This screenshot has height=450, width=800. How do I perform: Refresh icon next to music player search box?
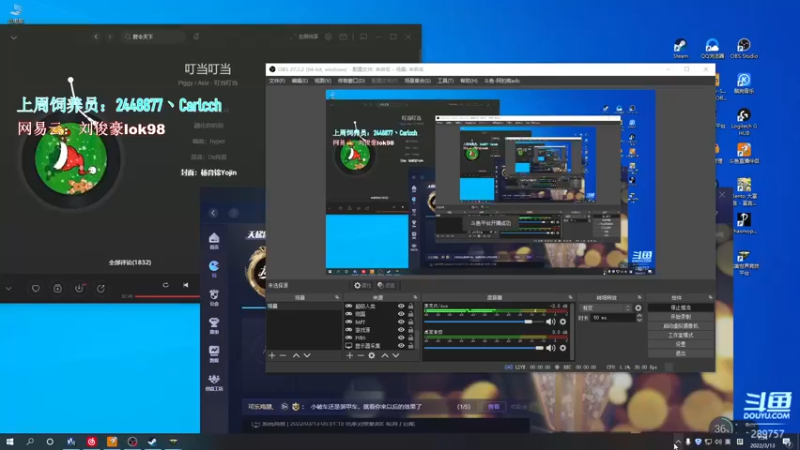point(196,37)
